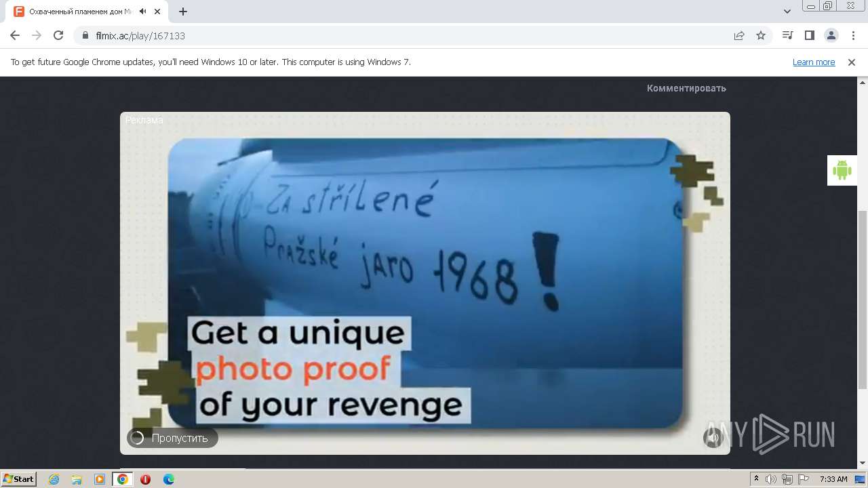Open Windows Media Player taskbar icon
The image size is (868, 488).
(x=100, y=479)
